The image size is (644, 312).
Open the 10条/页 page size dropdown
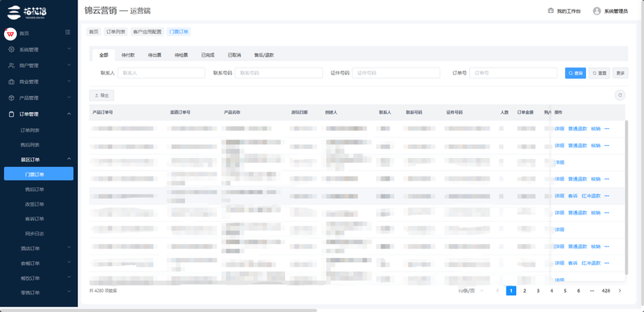click(x=471, y=290)
